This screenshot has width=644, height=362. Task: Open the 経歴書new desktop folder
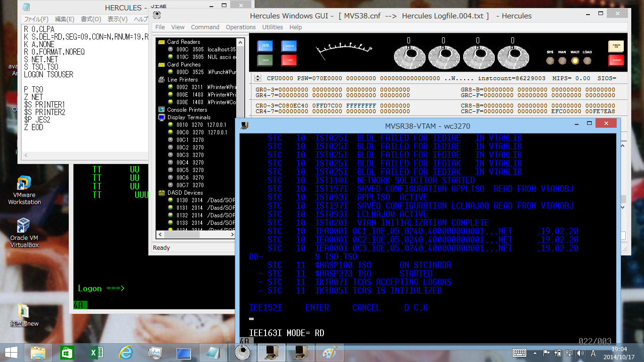coord(24,316)
